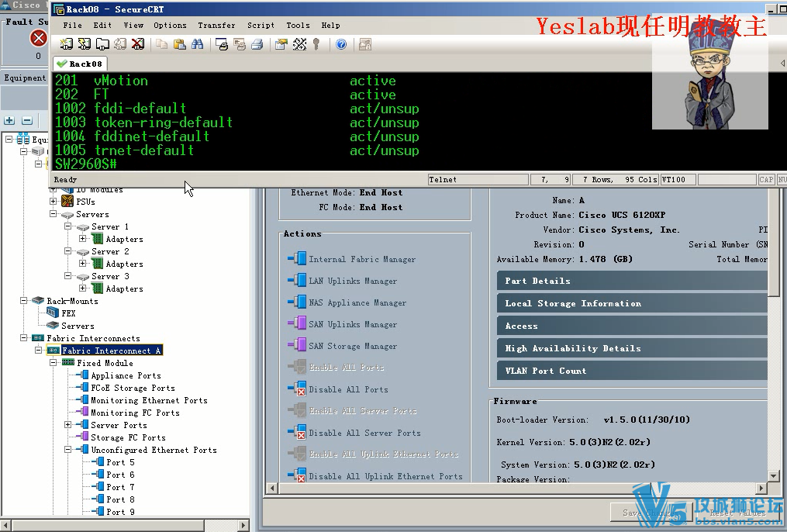
Task: Click the PSUs icon in tree
Action: pos(67,202)
